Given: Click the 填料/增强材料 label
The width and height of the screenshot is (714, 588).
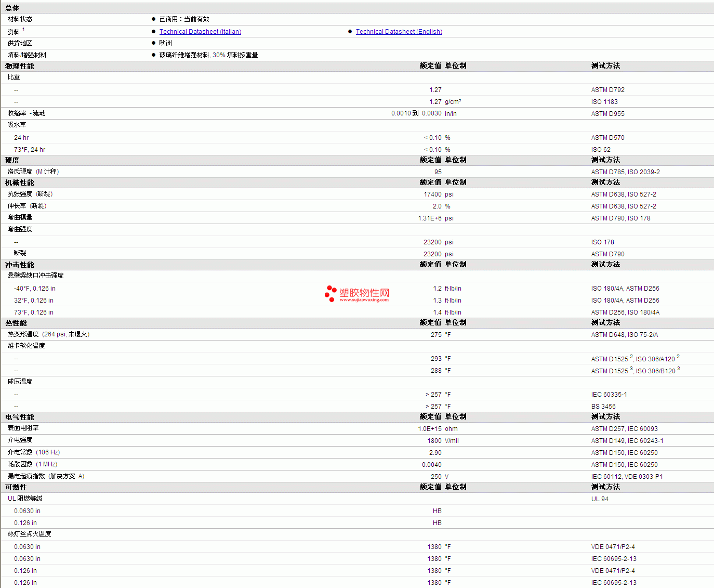Looking at the screenshot, I should point(27,55).
